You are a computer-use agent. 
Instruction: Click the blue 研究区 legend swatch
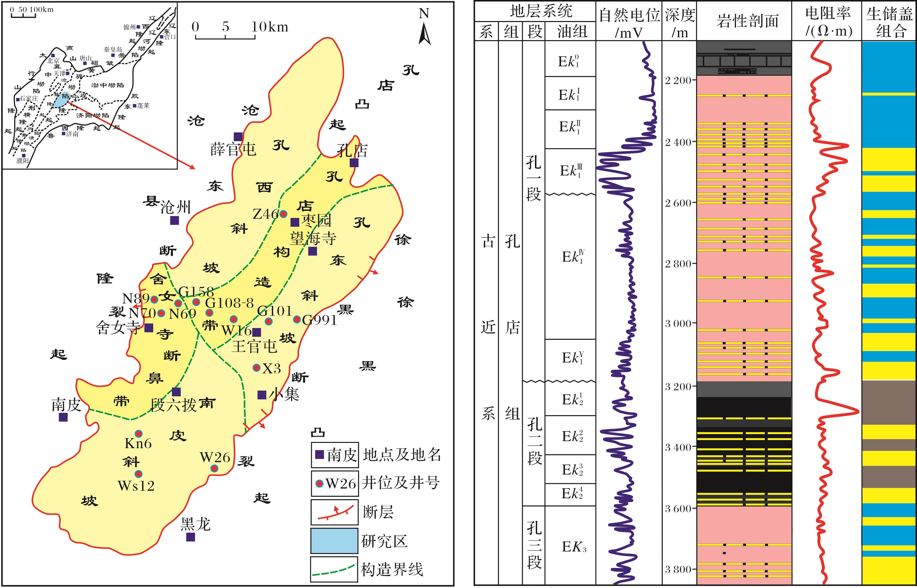point(334,541)
